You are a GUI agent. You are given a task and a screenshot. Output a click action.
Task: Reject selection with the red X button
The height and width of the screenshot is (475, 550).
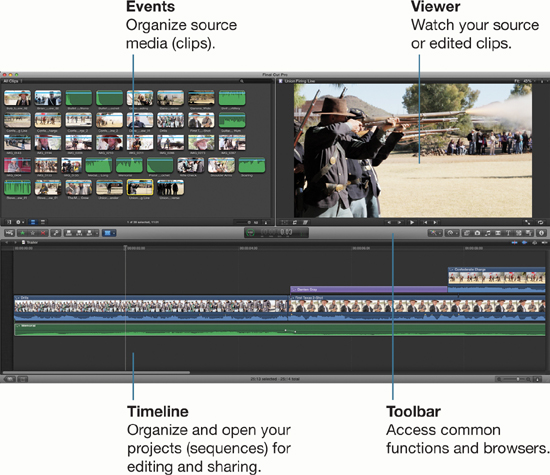[43, 233]
